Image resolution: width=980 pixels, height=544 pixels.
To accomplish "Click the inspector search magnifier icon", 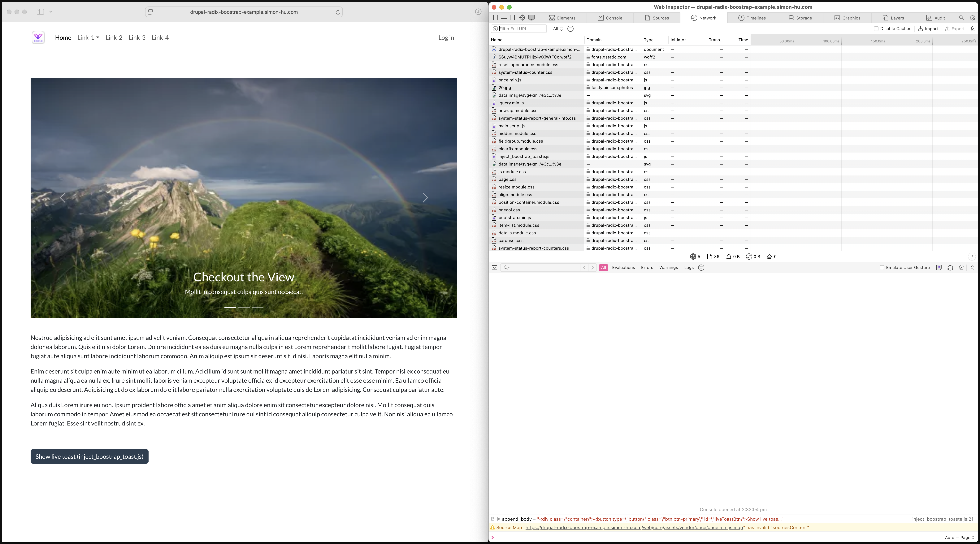I will [961, 18].
